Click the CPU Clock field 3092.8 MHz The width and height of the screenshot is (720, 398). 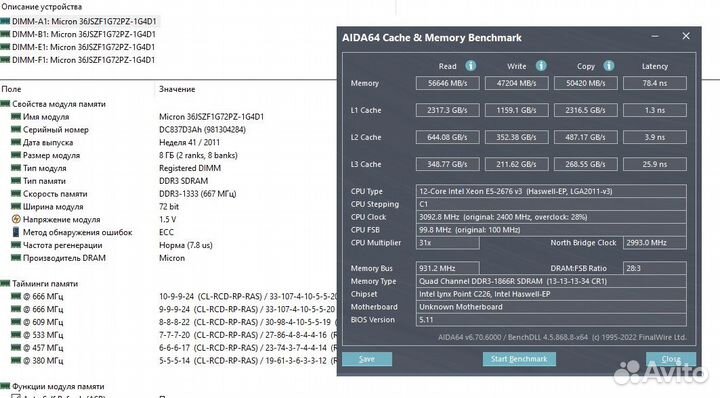(551, 217)
